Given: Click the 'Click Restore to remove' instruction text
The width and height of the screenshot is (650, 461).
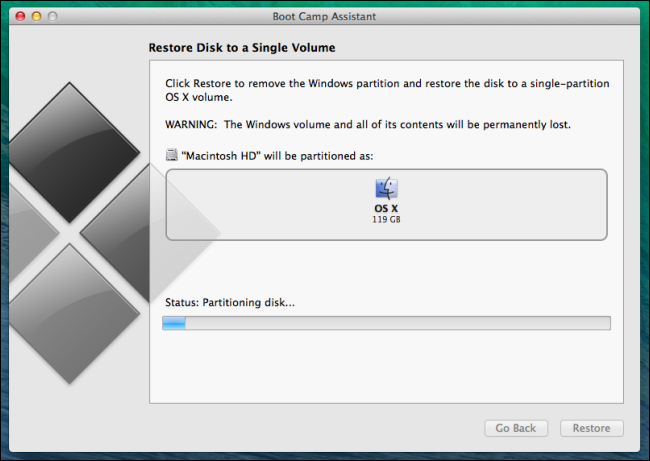Looking at the screenshot, I should point(387,90).
